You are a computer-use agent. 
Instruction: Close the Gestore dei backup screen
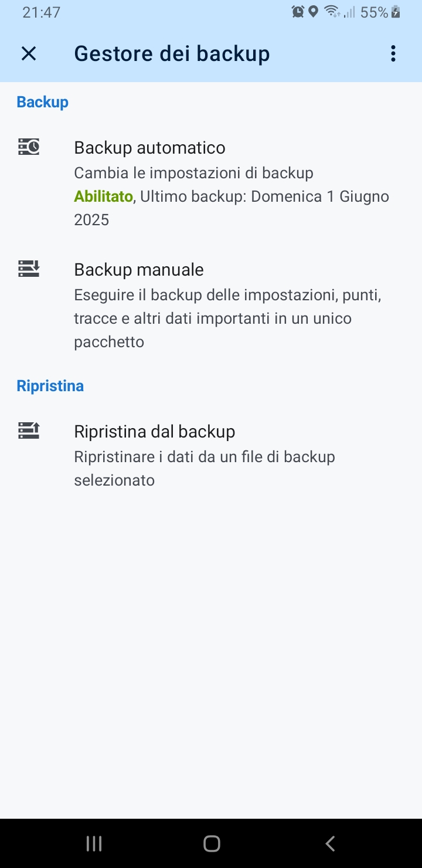coord(28,54)
